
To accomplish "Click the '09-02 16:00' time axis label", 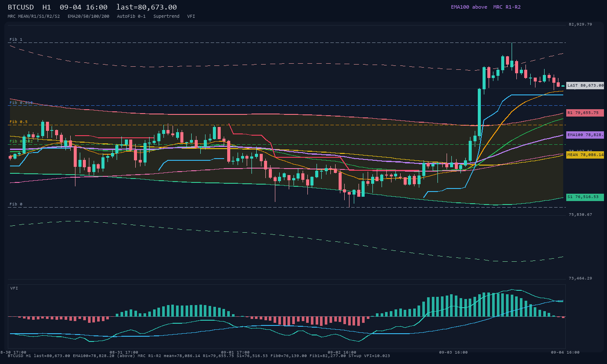I will [342, 352].
